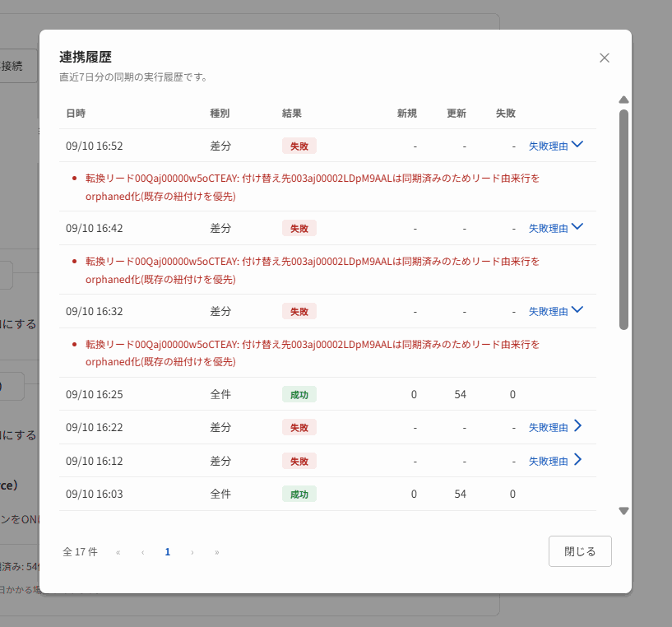Click the scrollbar down arrow in the history list
Screen dimensions: 672x627
point(623,511)
